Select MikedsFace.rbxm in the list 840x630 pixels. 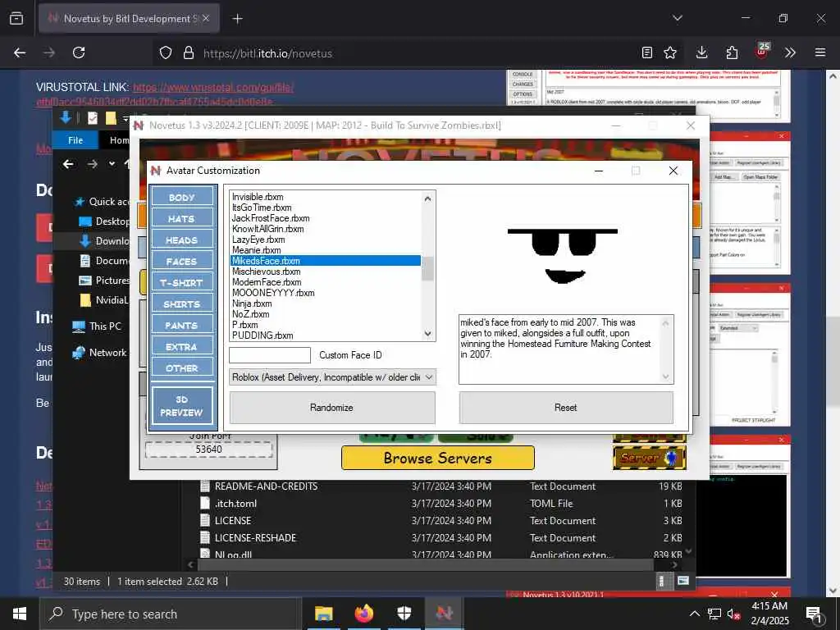click(x=326, y=261)
